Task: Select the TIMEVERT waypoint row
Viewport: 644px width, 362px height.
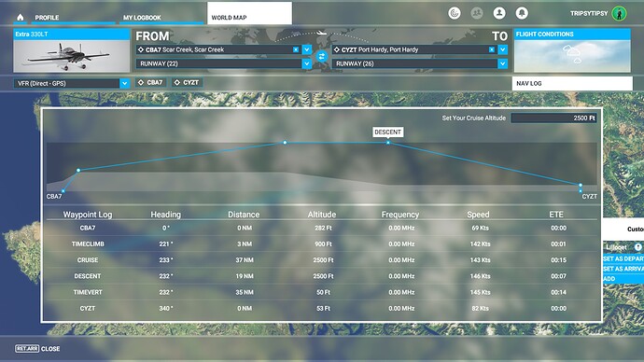Action: (322, 292)
